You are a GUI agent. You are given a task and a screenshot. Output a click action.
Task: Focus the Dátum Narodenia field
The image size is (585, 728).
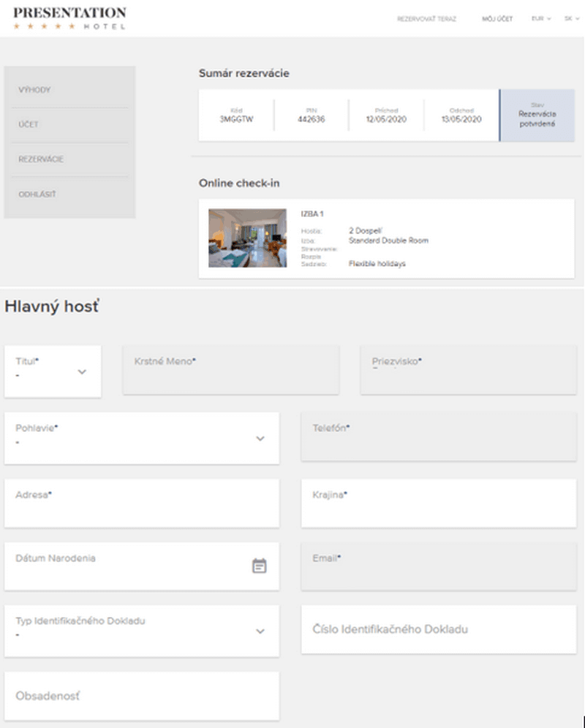pyautogui.click(x=142, y=566)
